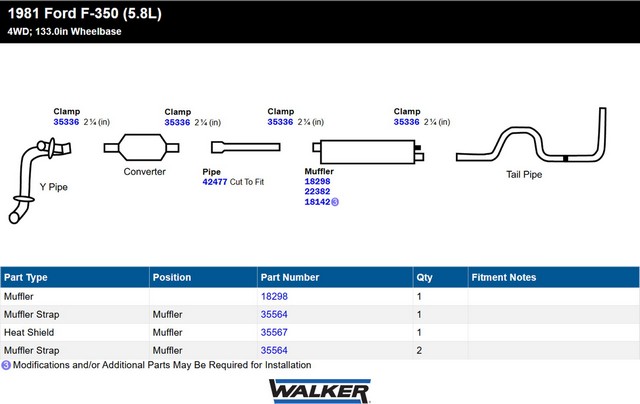Click the Tail Pipe diagram image

(x=531, y=135)
